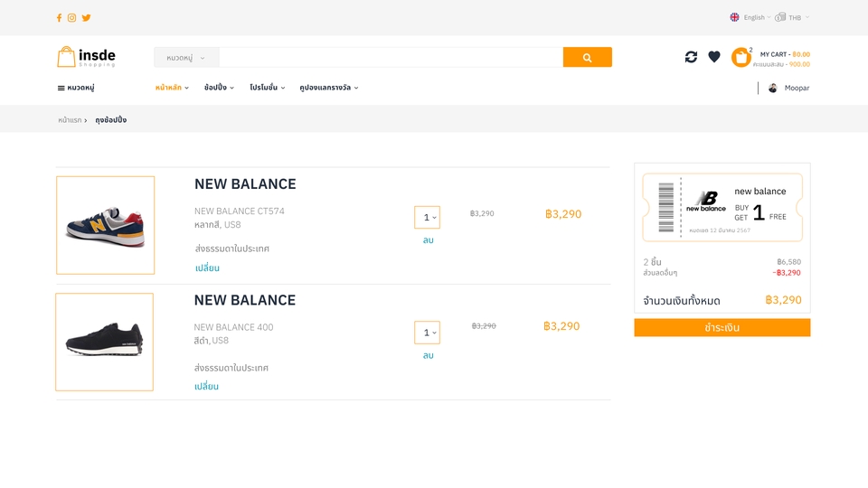Open quantity dropdown for NEW BALANCE CT574
The width and height of the screenshot is (868, 488).
click(428, 218)
